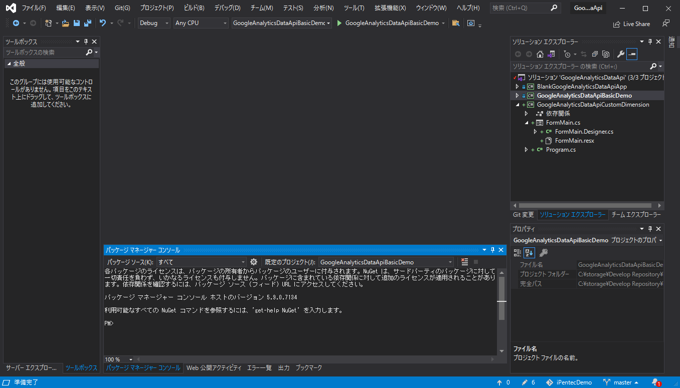
Task: Start debugging with the green play icon
Action: 339,23
